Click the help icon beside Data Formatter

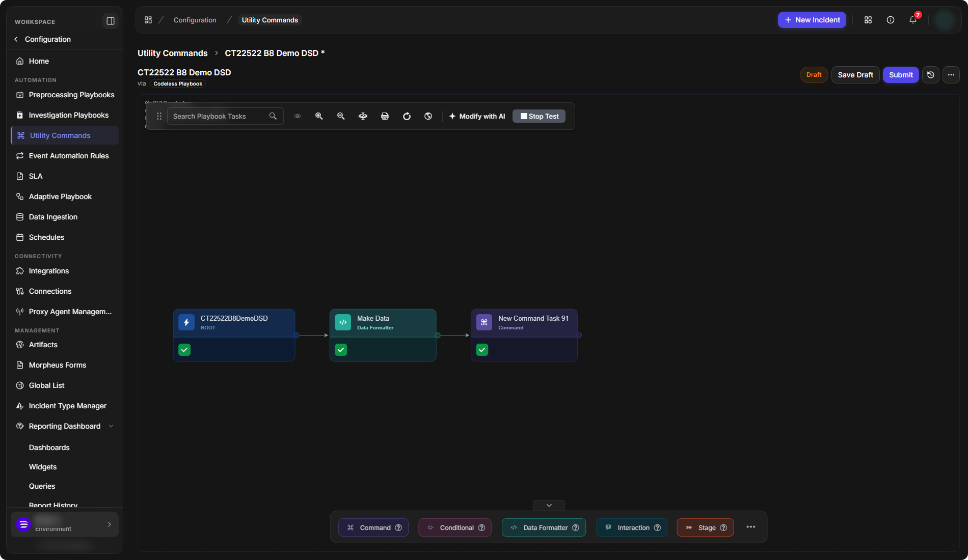click(x=576, y=528)
